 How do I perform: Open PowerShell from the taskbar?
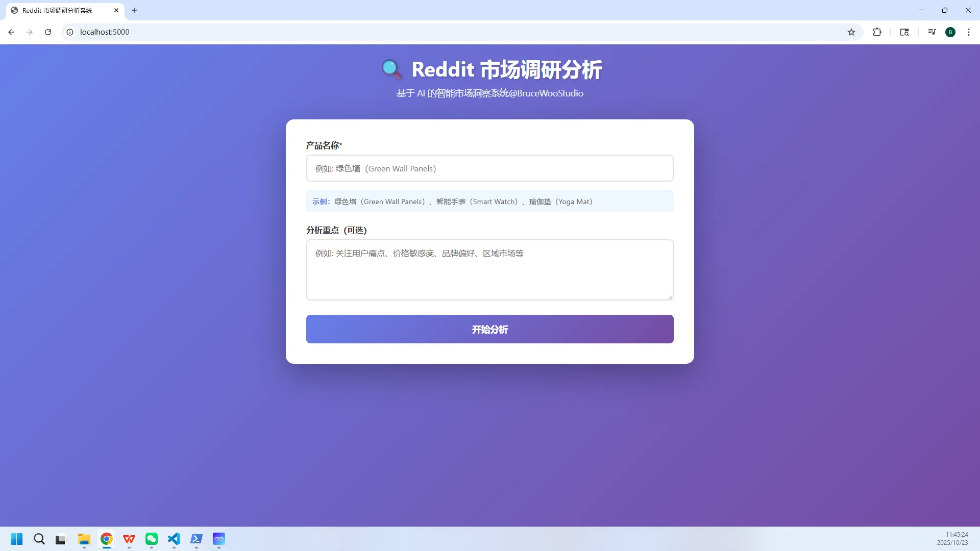pyautogui.click(x=196, y=539)
